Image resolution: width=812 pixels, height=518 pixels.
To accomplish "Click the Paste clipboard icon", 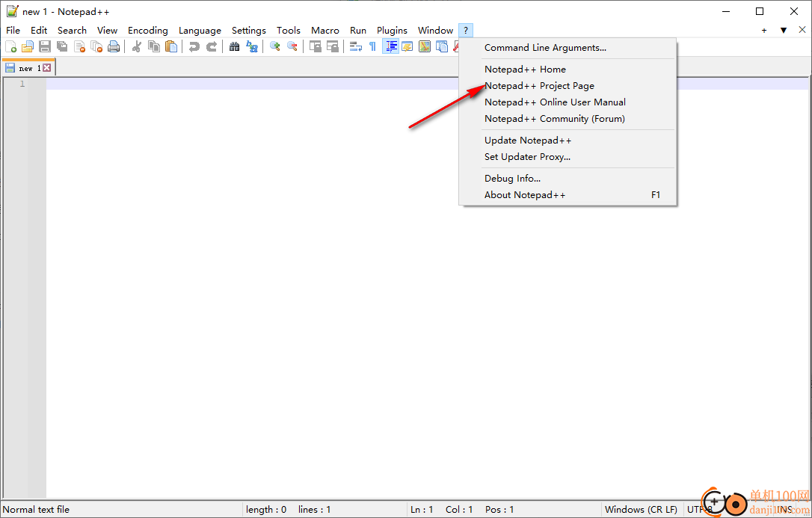I will click(171, 46).
